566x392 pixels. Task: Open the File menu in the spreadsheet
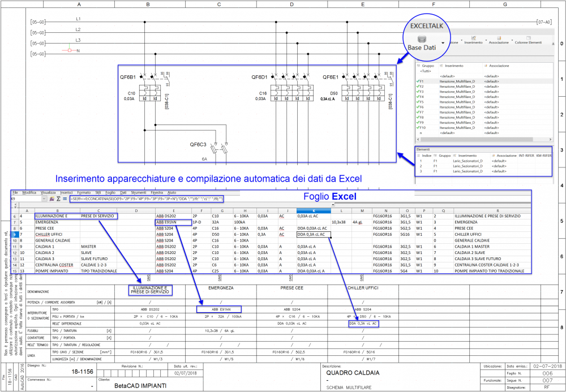click(x=15, y=192)
